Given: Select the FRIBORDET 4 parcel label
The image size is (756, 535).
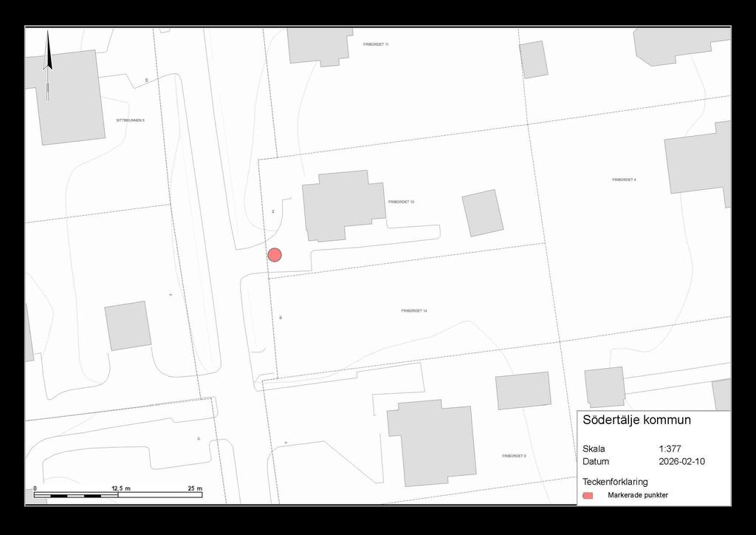Looking at the screenshot, I should click(624, 180).
